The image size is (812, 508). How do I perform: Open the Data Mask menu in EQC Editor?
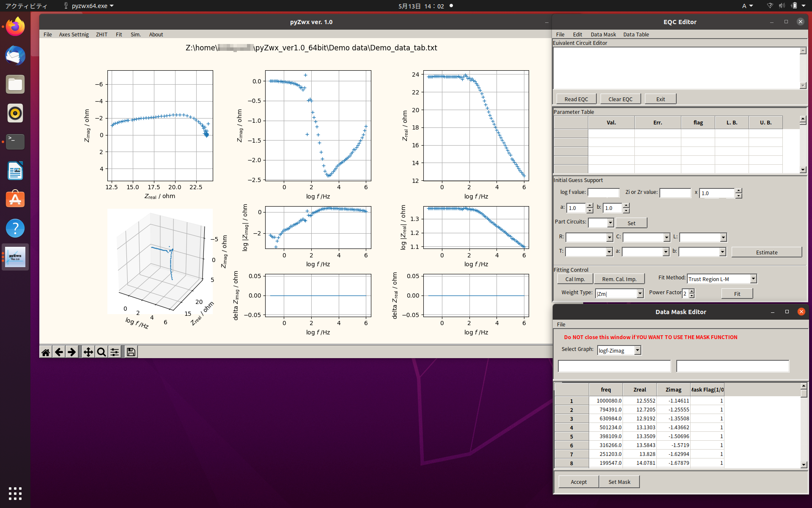[x=603, y=35]
